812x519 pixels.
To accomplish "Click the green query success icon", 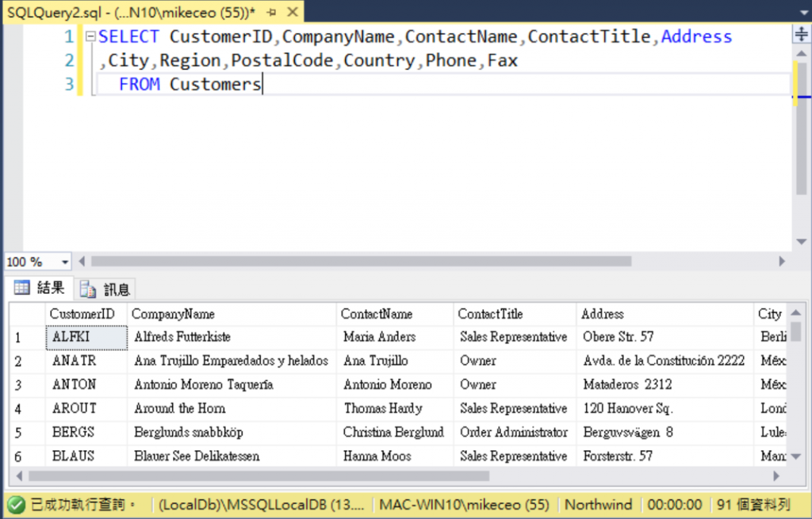I will point(16,505).
